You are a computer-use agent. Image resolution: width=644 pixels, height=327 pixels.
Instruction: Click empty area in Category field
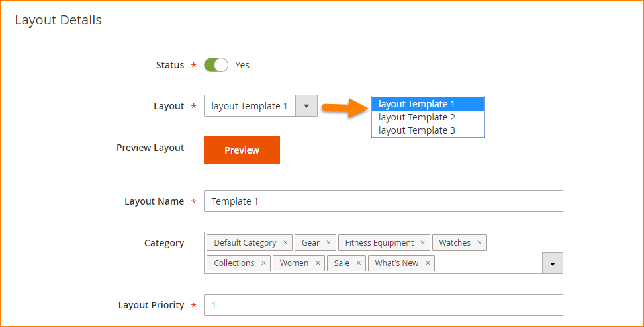(x=490, y=263)
